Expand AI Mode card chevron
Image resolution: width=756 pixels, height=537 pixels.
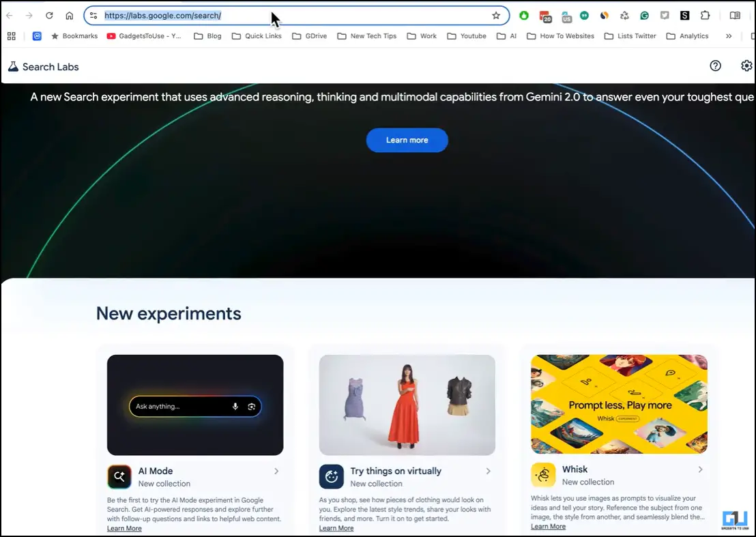point(276,471)
